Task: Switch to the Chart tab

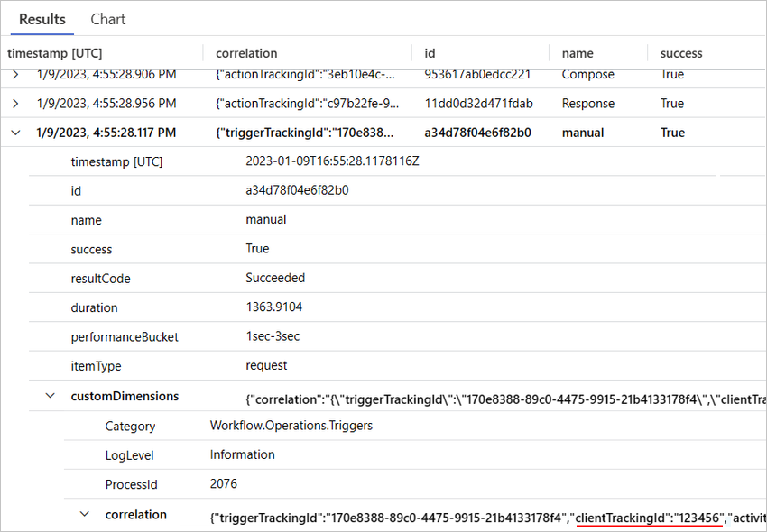Action: [107, 19]
